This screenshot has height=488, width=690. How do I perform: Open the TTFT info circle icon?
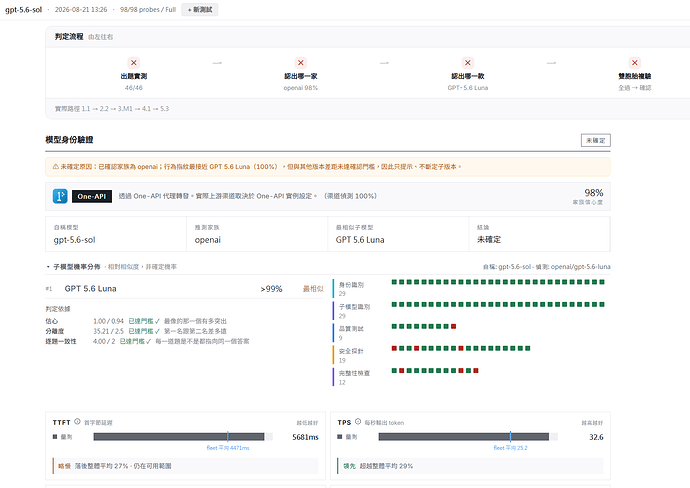[x=77, y=422]
